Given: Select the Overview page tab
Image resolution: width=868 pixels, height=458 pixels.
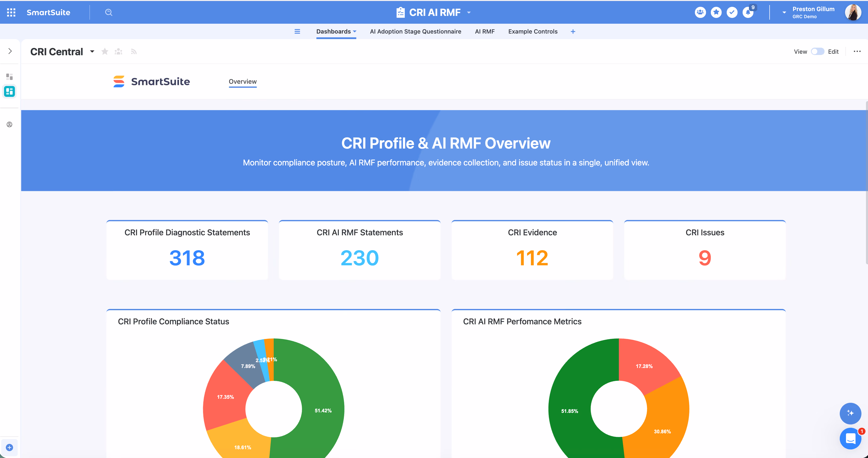Looking at the screenshot, I should pos(242,81).
